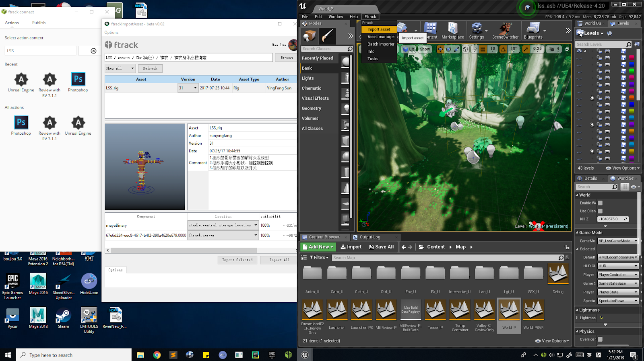This screenshot has height=361, width=644.
Task: Toggle Enable World checkbox in World settings
Action: tap(600, 203)
